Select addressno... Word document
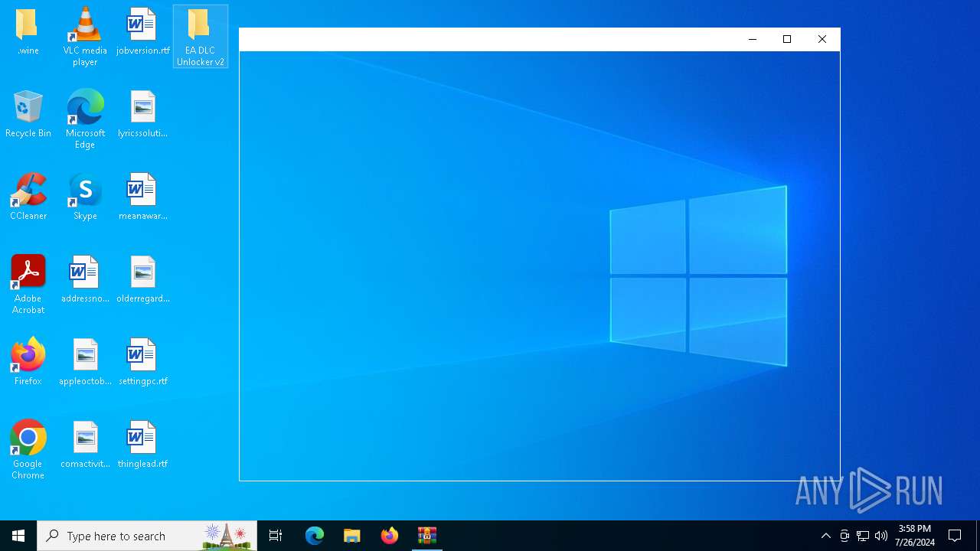The width and height of the screenshot is (980, 551). tap(85, 280)
